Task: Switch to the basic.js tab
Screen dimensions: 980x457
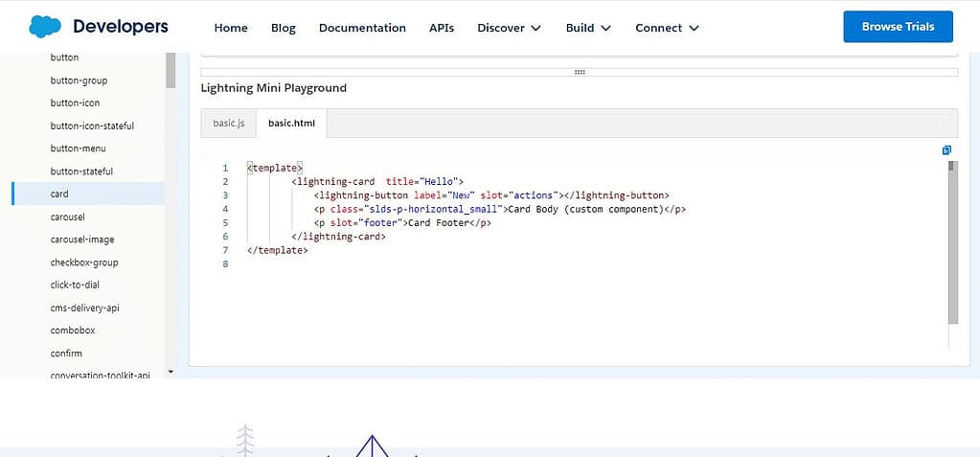Action: [229, 124]
